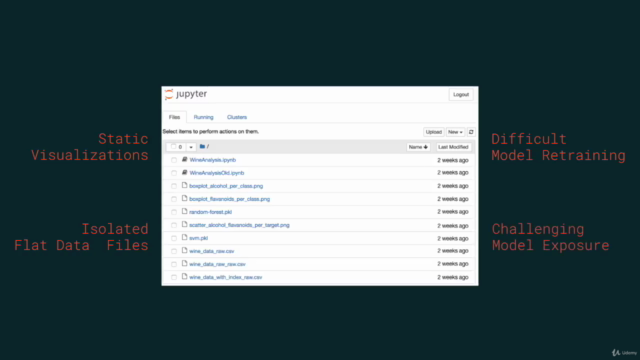Open scatter_alcohol_flavanoids_per_target.png
The height and width of the screenshot is (360, 640).
pos(239,225)
